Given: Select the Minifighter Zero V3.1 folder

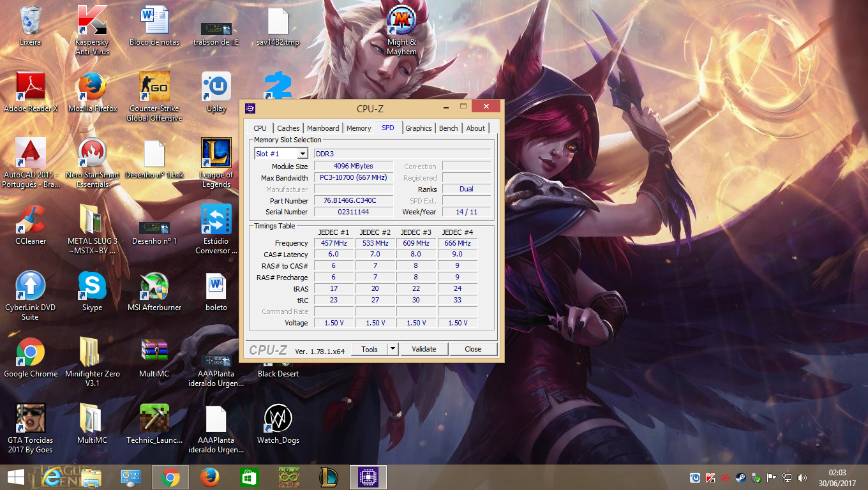Looking at the screenshot, I should [x=92, y=362].
